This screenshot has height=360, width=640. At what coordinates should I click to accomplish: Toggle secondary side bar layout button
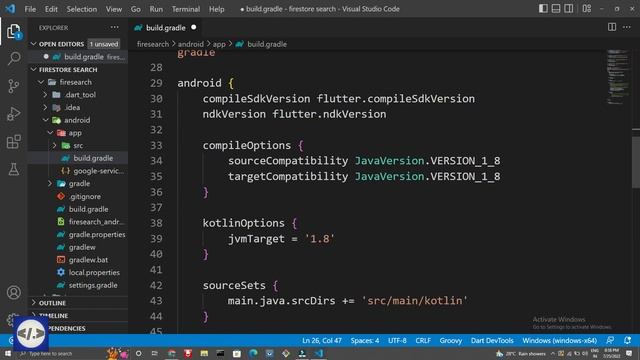[x=568, y=9]
